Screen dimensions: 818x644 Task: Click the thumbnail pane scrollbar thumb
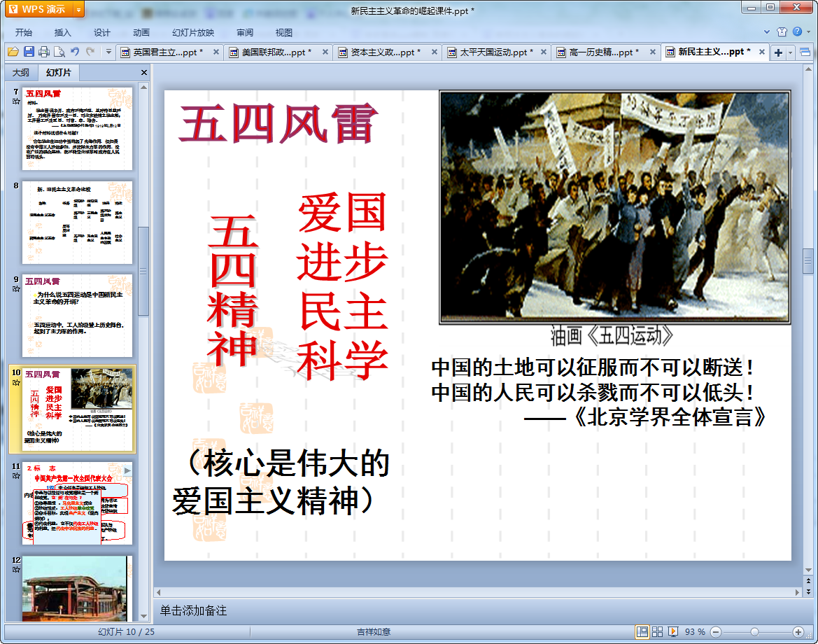[x=143, y=272]
